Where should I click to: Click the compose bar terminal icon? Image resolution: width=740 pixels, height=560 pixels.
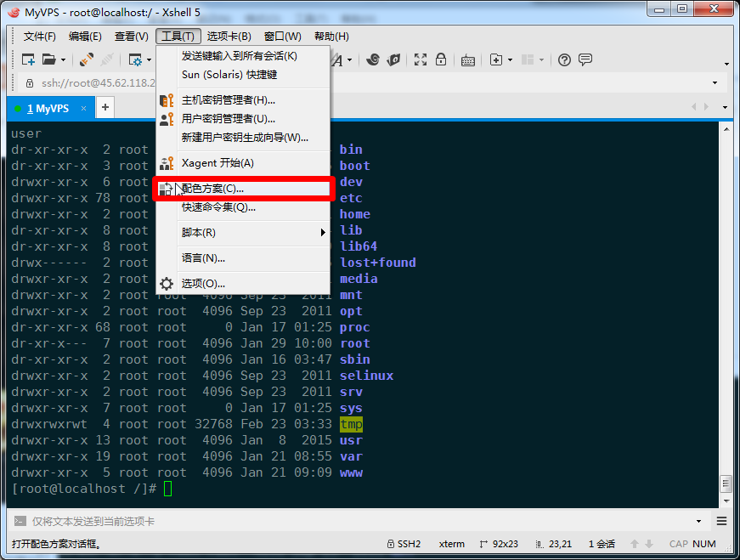pos(20,521)
